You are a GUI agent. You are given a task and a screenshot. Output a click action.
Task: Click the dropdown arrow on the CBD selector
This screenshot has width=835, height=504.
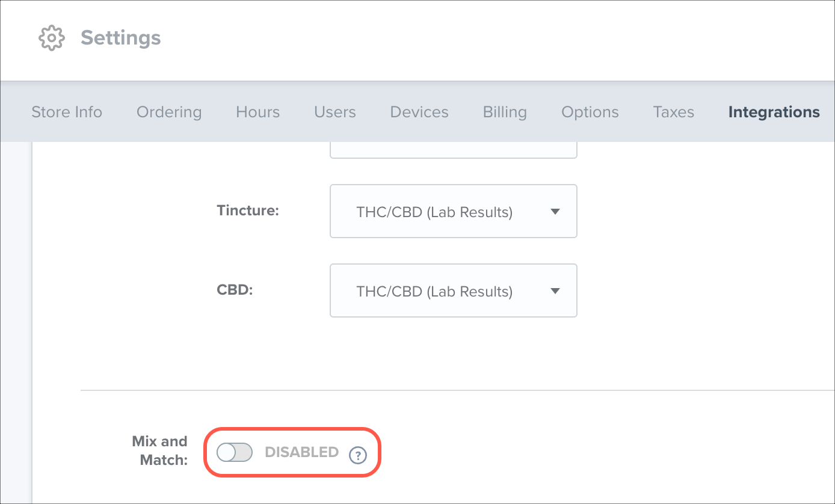(x=555, y=290)
